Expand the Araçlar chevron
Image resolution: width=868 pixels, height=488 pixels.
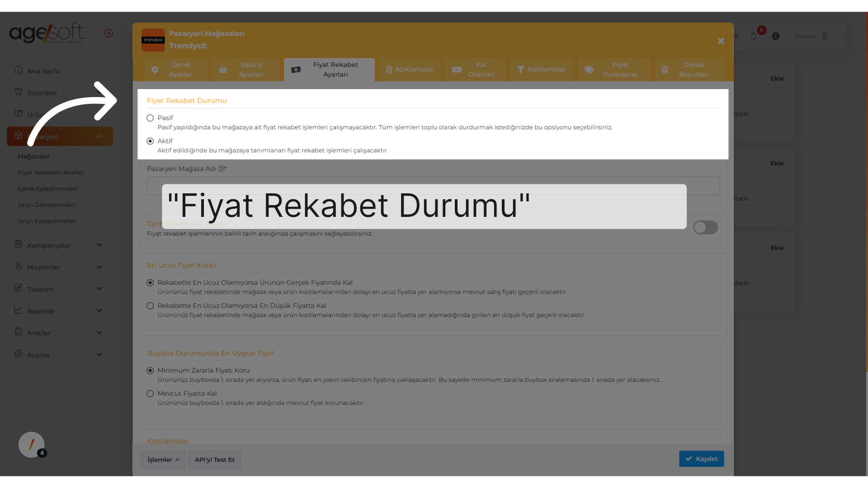[x=99, y=333]
